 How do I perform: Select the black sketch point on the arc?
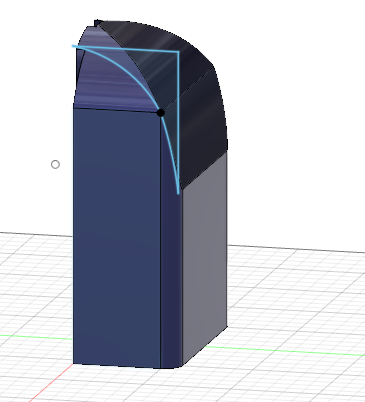(161, 113)
